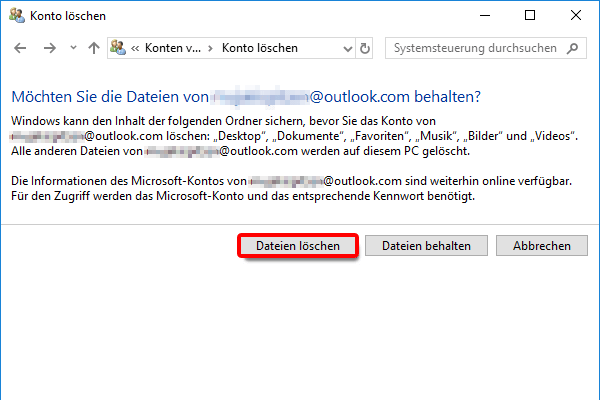Open recent locations dropdown chevron

click(x=73, y=48)
